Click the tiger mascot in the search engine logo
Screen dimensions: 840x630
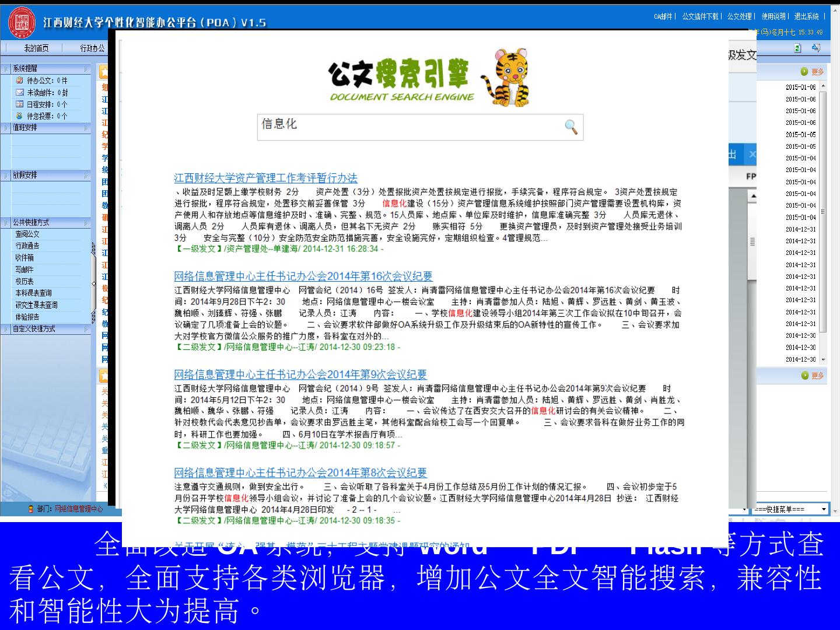505,77
